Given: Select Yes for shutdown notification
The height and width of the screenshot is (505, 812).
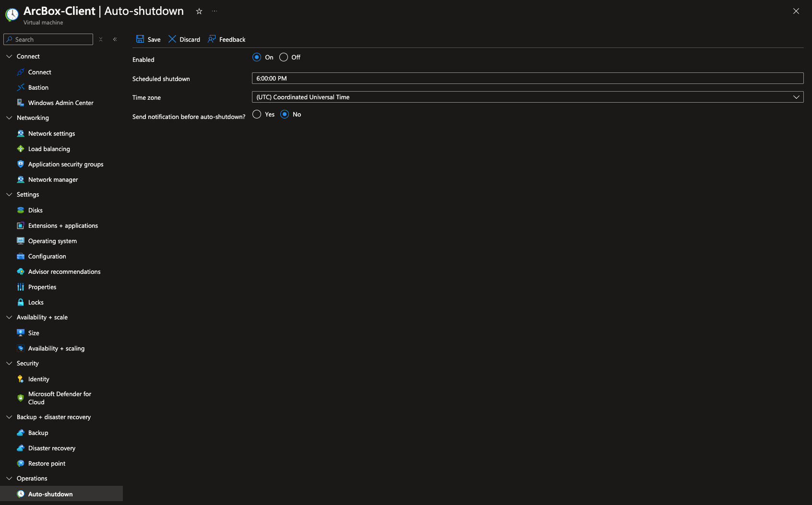Looking at the screenshot, I should (x=257, y=114).
